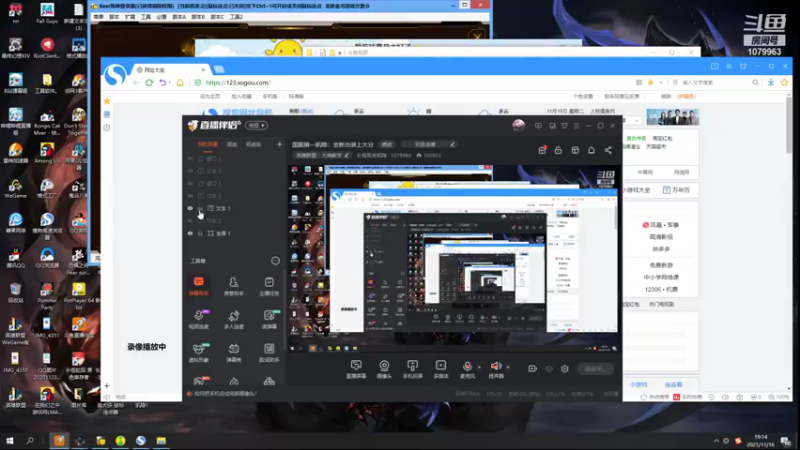The height and width of the screenshot is (450, 800).
Task: Show hidden system tray icons
Action: click(716, 441)
